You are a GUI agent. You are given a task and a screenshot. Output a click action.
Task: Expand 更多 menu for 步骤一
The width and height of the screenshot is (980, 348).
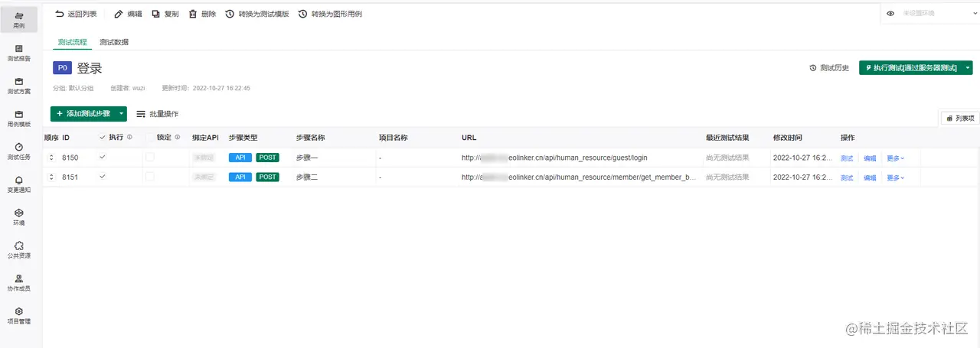(x=895, y=158)
